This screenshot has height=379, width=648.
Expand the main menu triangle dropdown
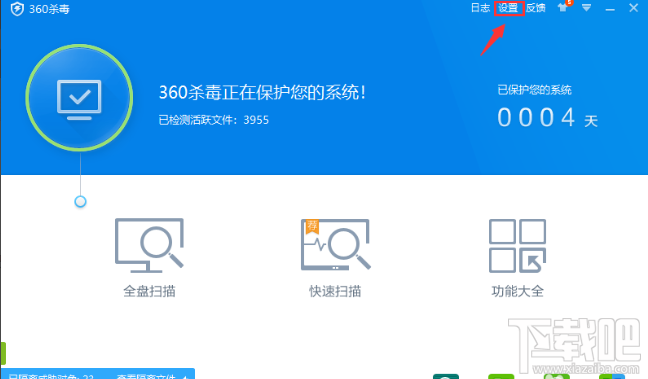[586, 7]
